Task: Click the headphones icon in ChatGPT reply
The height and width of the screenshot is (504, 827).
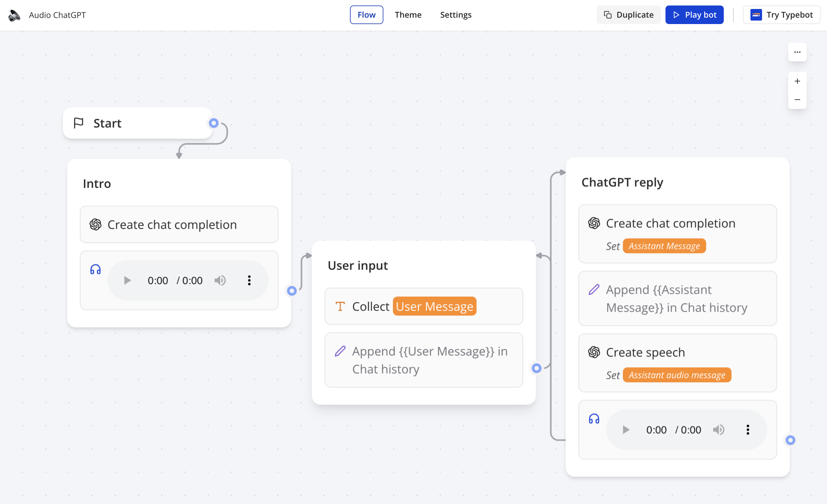Action: [594, 419]
